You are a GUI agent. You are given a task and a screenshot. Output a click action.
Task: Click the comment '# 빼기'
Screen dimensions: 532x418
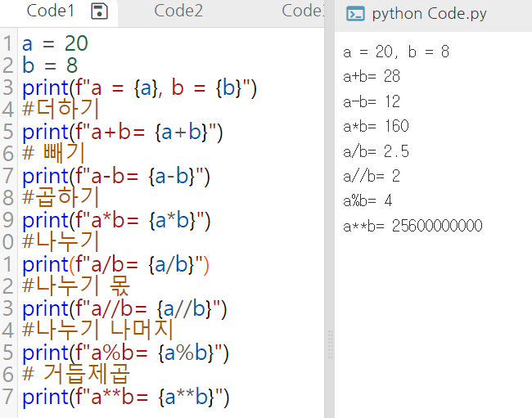53,153
